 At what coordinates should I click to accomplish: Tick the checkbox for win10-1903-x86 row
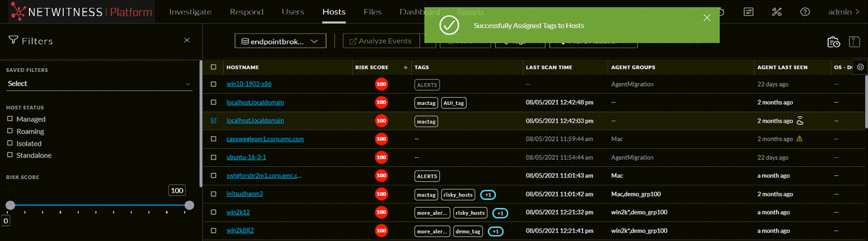[213, 84]
